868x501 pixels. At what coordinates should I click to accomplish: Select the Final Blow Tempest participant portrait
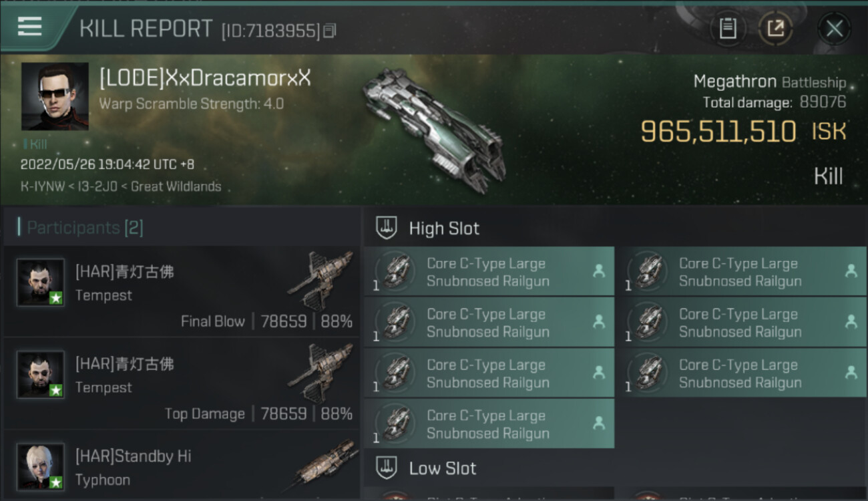click(x=41, y=283)
